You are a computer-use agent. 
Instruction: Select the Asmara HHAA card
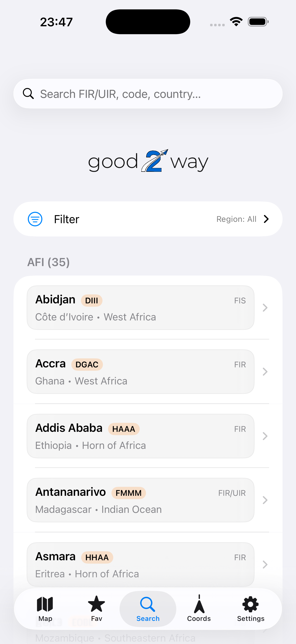tap(141, 564)
